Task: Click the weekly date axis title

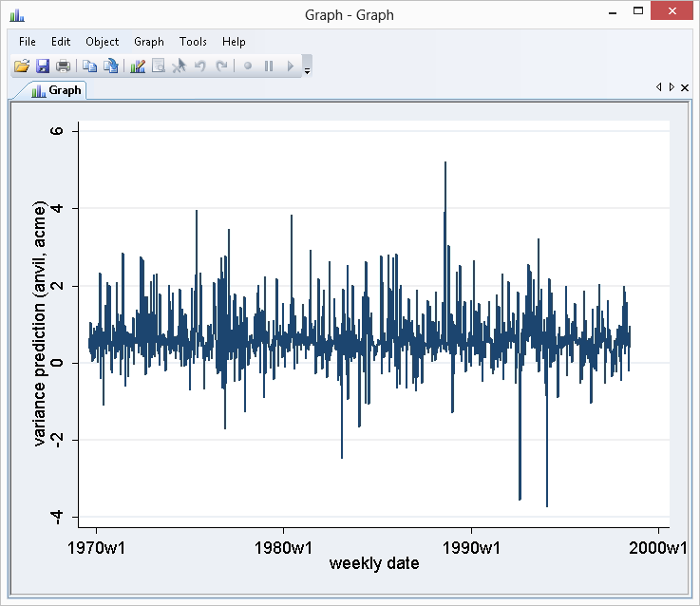Action: [373, 564]
